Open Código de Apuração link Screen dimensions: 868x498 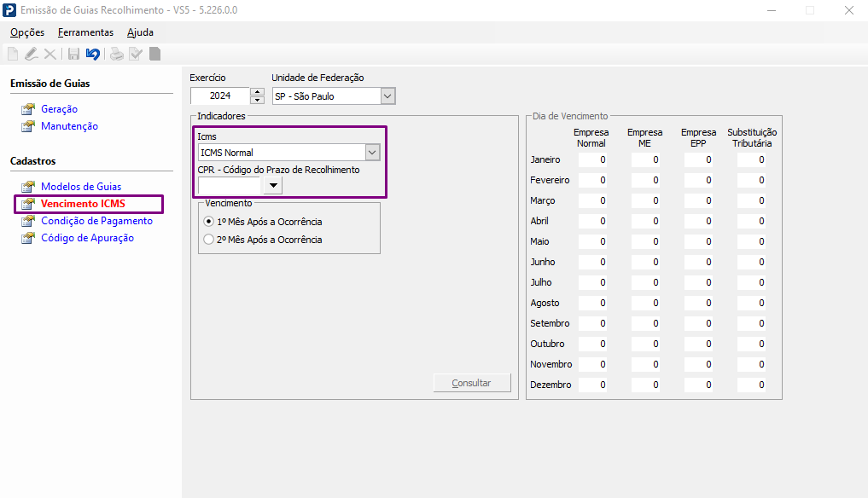tap(87, 238)
